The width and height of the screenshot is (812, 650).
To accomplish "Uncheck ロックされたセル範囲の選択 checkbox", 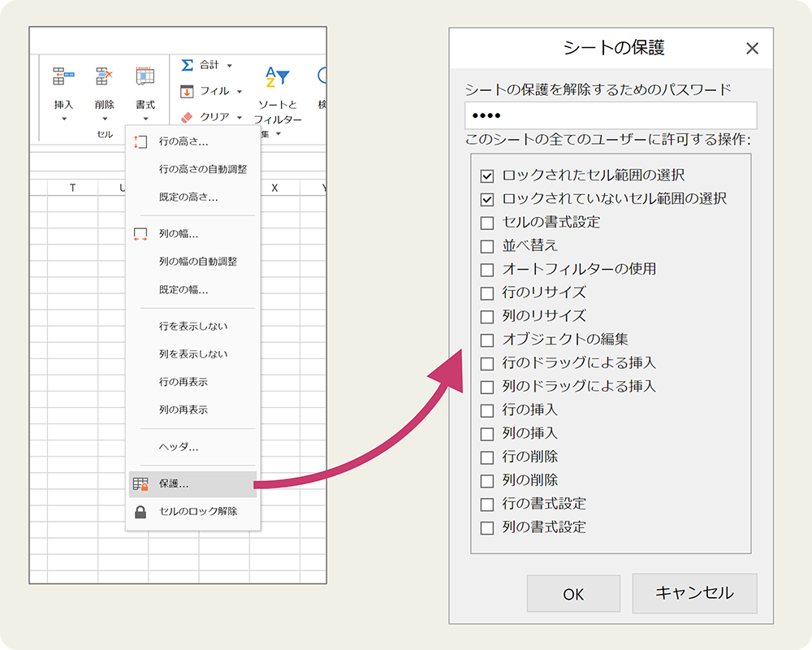I will click(x=487, y=175).
